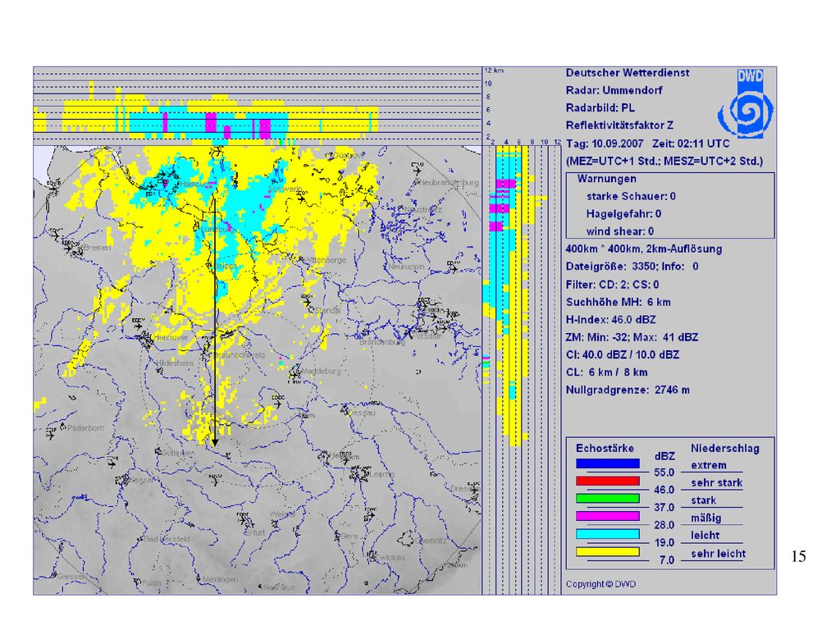Image resolution: width=840 pixels, height=630 pixels.
Task: Click the 'extrem' precipitation label
Action: [x=709, y=466]
